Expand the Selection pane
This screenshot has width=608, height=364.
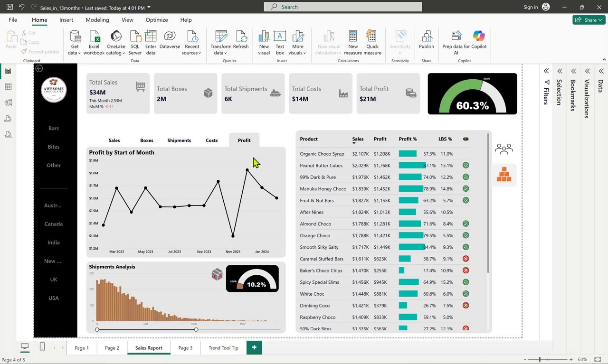click(x=560, y=71)
